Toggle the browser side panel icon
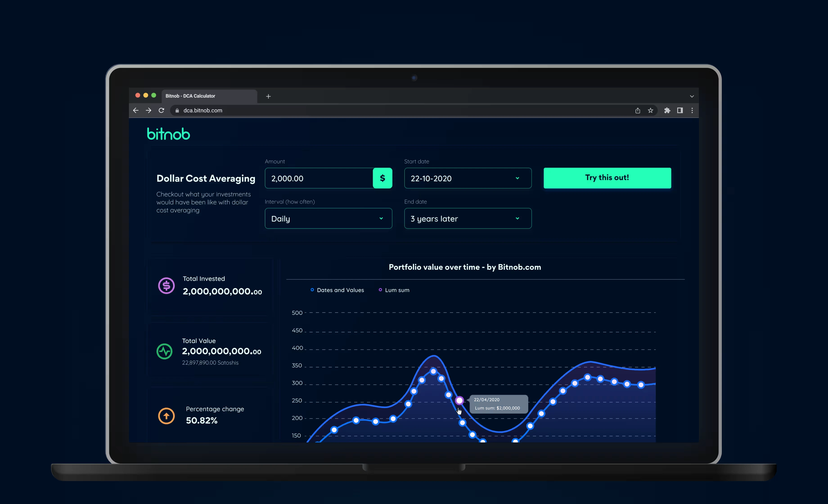828x504 pixels. [680, 110]
